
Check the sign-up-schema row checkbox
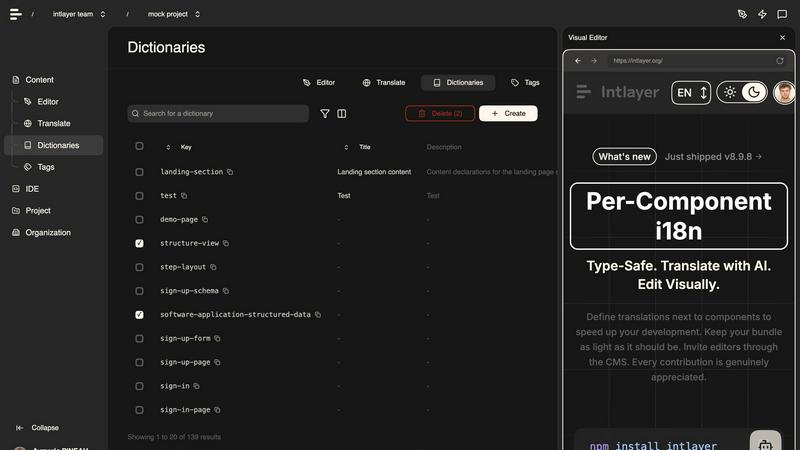pos(139,291)
